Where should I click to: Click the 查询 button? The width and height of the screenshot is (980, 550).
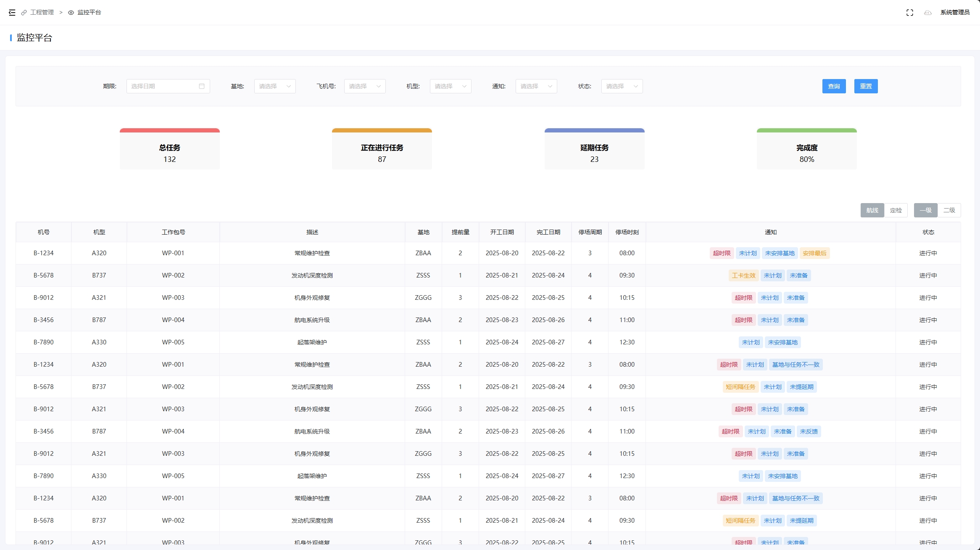[834, 86]
